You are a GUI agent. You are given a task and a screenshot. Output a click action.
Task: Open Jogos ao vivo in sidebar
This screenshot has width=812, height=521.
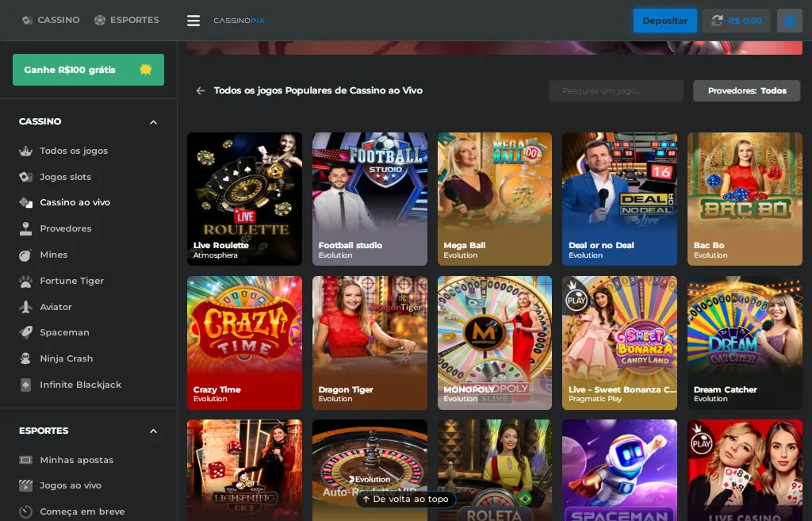pos(71,485)
